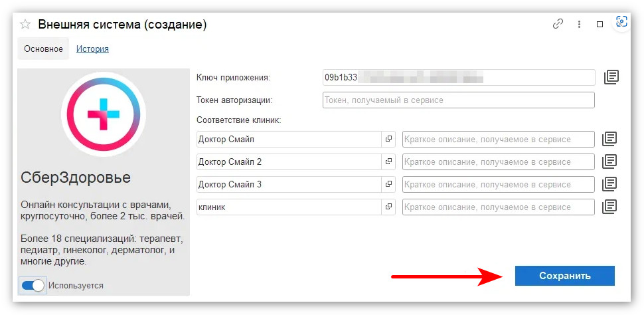Viewport: 644px width, 315px height.
Task: Click into the Ключ приложения field
Action: click(459, 77)
